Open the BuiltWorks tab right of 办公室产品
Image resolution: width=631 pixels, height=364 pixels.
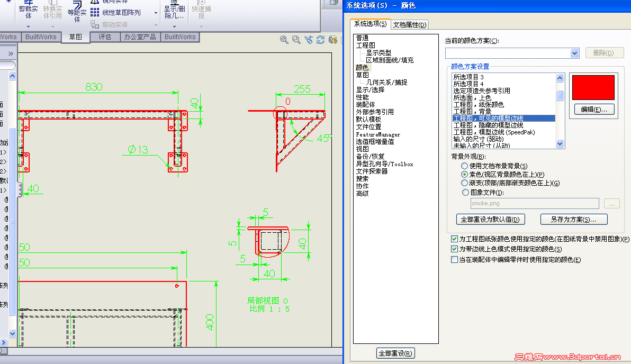(x=180, y=37)
